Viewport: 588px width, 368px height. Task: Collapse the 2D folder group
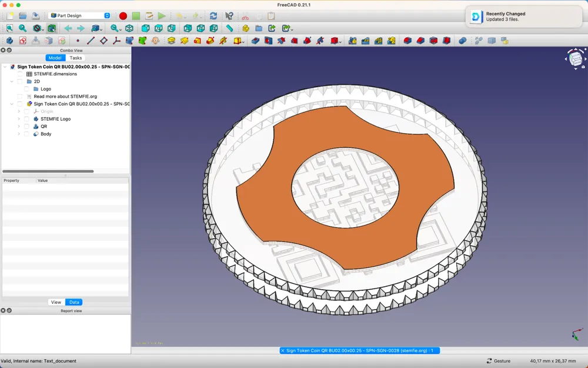pyautogui.click(x=12, y=82)
